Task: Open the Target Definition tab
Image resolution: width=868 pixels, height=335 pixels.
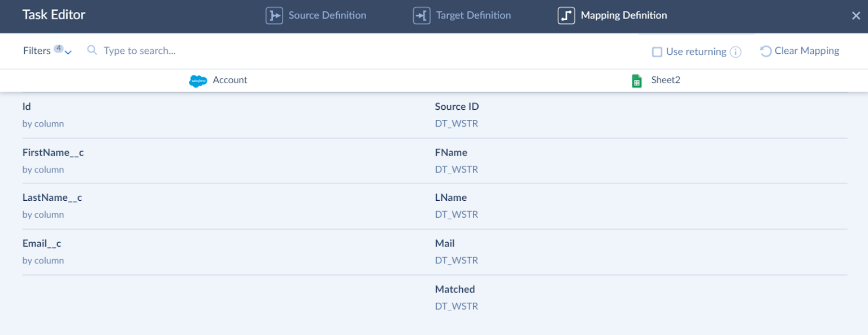Action: [x=473, y=16]
